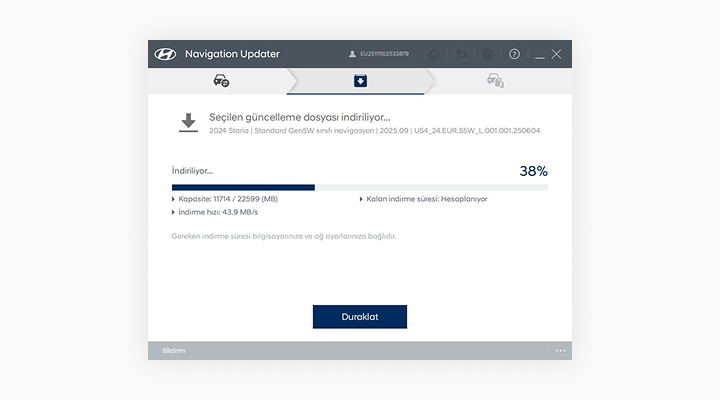The width and height of the screenshot is (720, 400).
Task: Click the account ID EU25111102533879 text
Action: pos(384,54)
